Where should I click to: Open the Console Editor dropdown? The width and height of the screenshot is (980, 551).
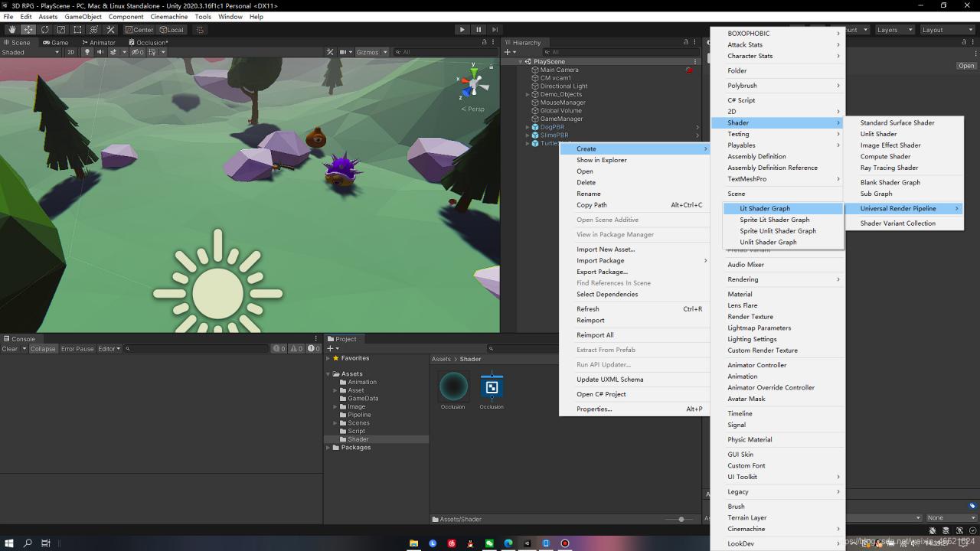point(109,349)
